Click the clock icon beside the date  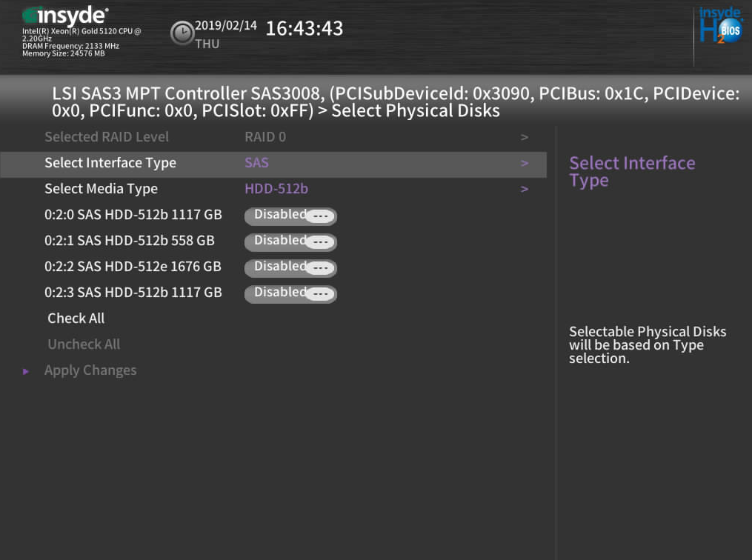pyautogui.click(x=182, y=33)
